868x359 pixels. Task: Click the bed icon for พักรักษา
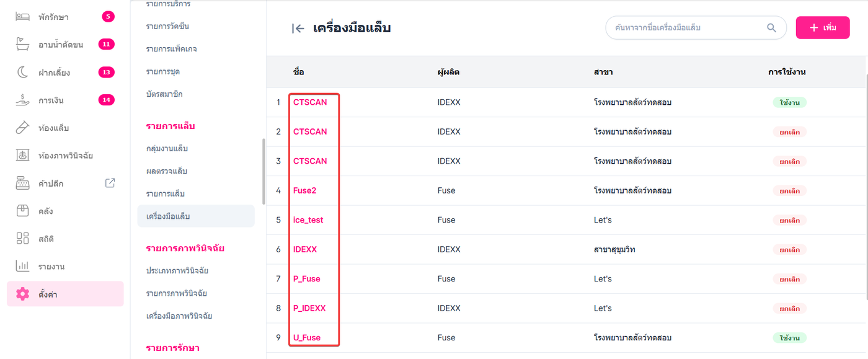23,17
